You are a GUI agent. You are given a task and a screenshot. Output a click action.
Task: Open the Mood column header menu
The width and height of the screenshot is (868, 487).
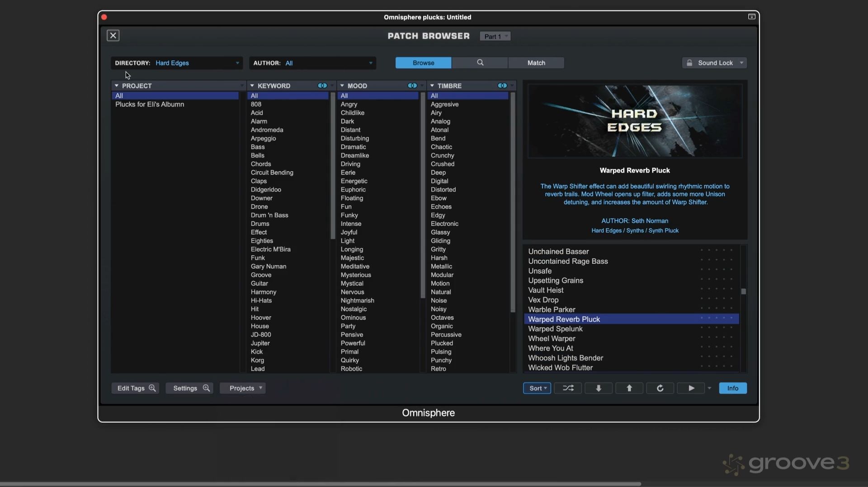pos(422,85)
